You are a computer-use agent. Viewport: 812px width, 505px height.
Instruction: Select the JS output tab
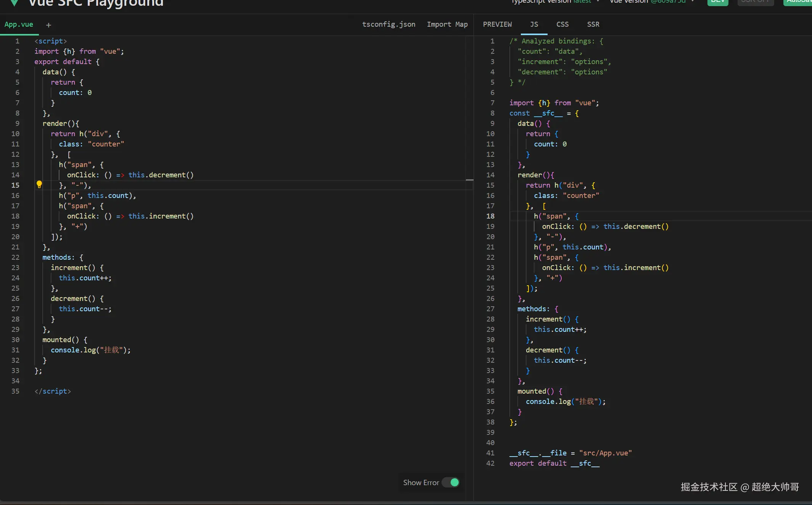[x=534, y=24]
